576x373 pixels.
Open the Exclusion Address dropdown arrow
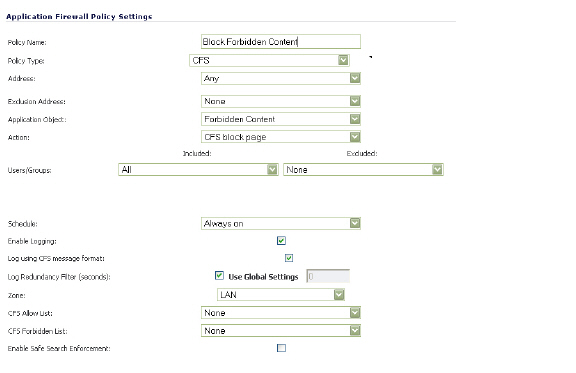355,101
